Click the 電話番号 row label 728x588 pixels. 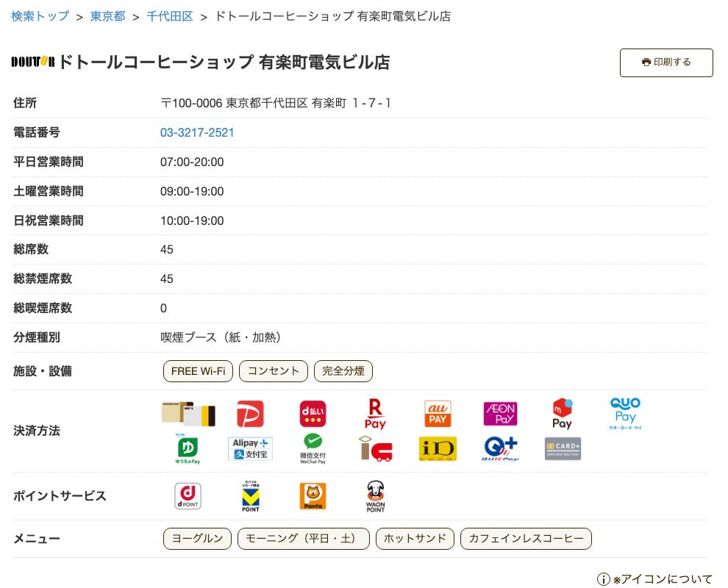[x=37, y=132]
